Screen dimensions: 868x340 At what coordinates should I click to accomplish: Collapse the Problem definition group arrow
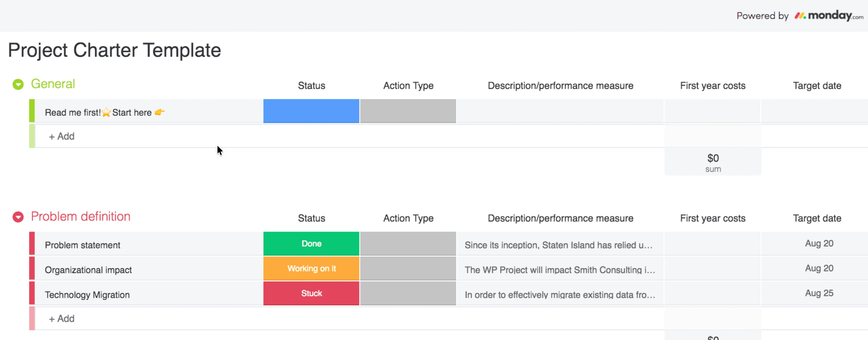(x=18, y=217)
